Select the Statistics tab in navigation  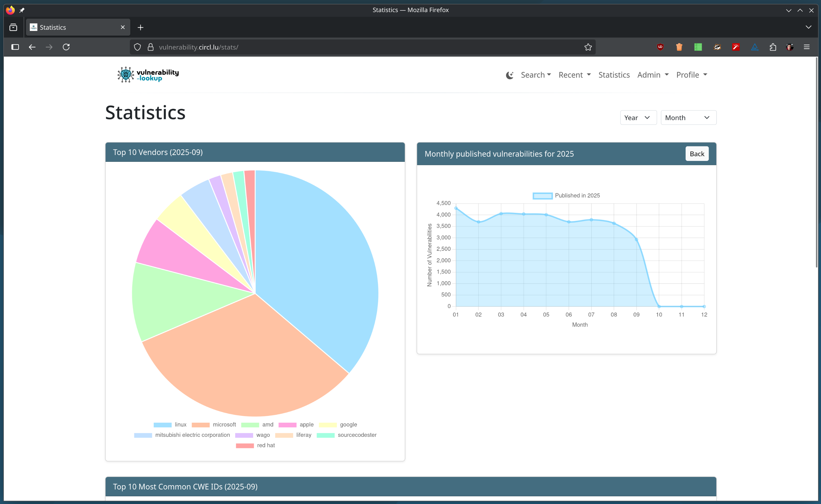[614, 75]
